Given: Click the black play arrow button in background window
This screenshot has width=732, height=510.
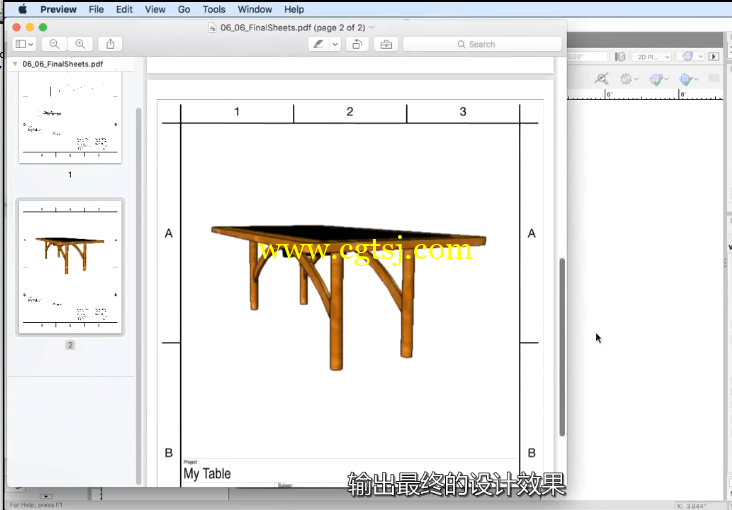Looking at the screenshot, I should coord(713,57).
